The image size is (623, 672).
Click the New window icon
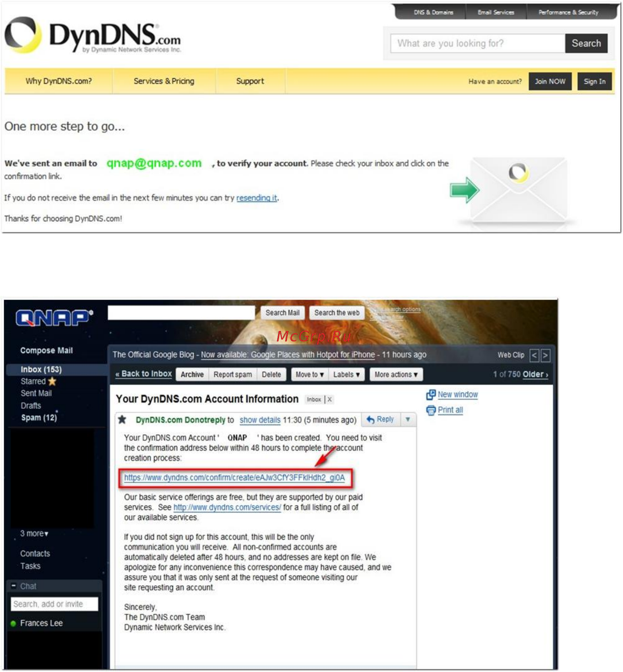[x=431, y=395]
